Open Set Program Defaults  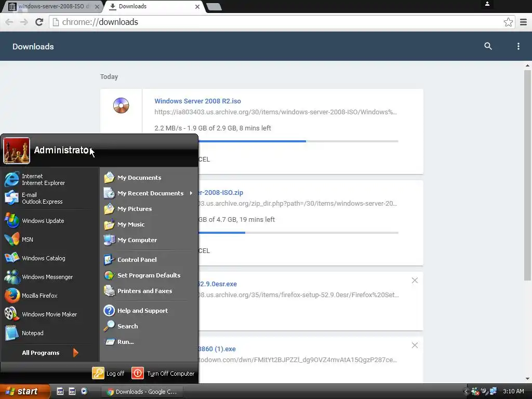(149, 275)
